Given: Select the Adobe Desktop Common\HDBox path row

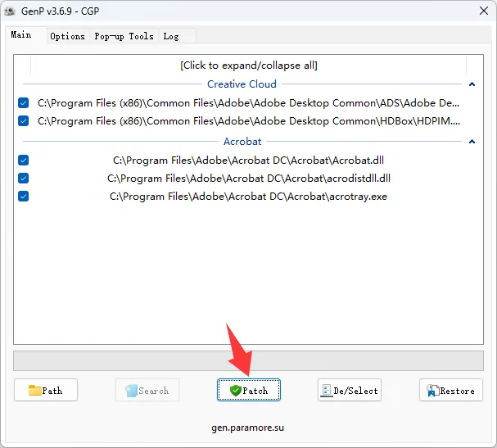Looking at the screenshot, I should (x=249, y=121).
